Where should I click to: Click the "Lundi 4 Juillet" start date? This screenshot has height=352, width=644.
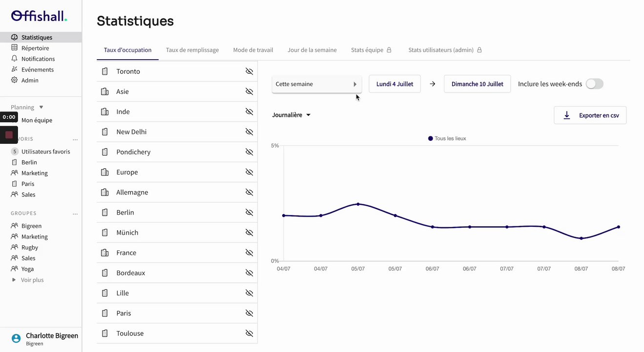[x=395, y=84]
